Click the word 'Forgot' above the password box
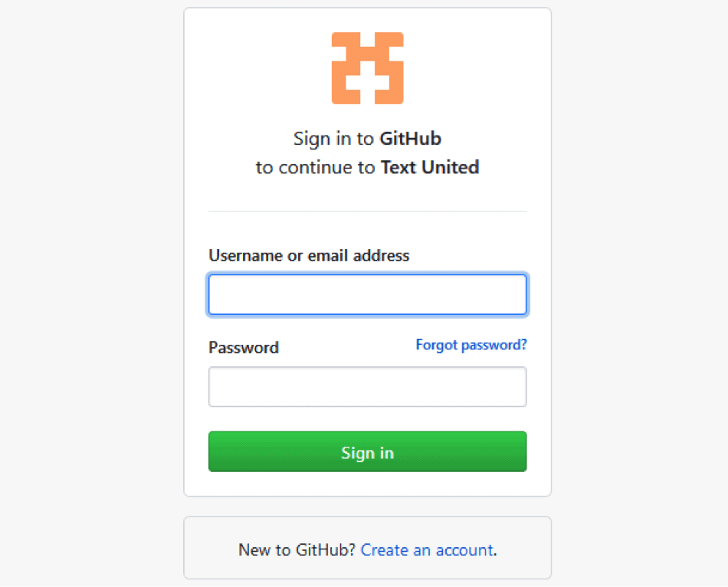Screen dimensions: 728x587 click(437, 345)
